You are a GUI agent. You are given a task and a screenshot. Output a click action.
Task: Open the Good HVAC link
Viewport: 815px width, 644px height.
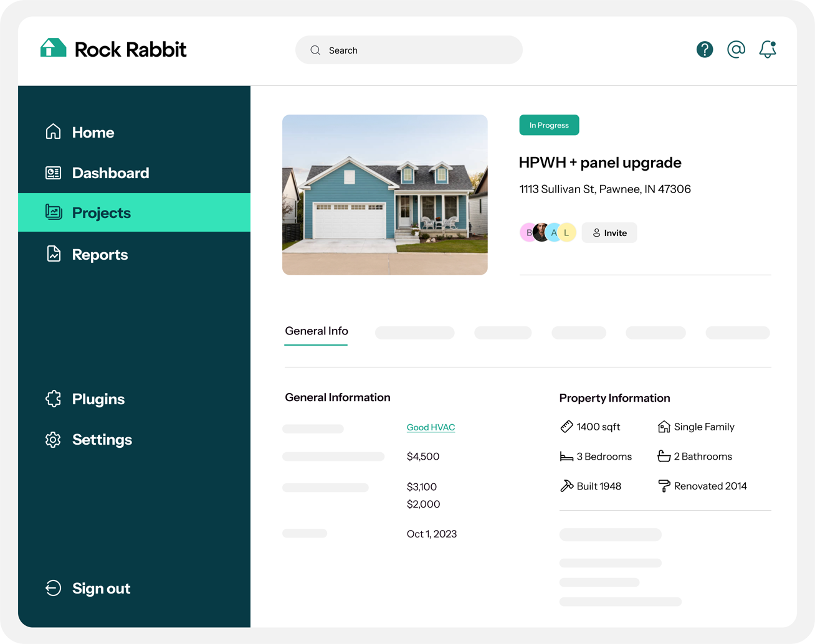(x=431, y=427)
